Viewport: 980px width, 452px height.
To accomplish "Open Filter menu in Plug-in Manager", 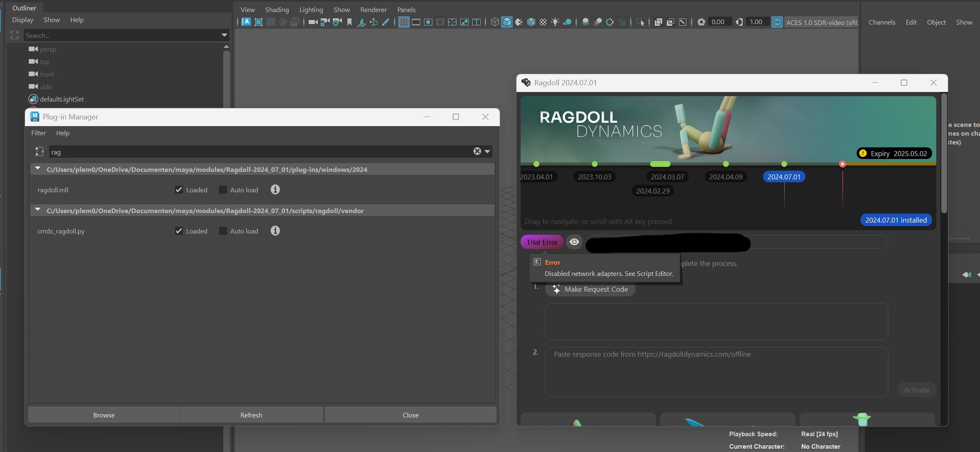I will tap(38, 133).
